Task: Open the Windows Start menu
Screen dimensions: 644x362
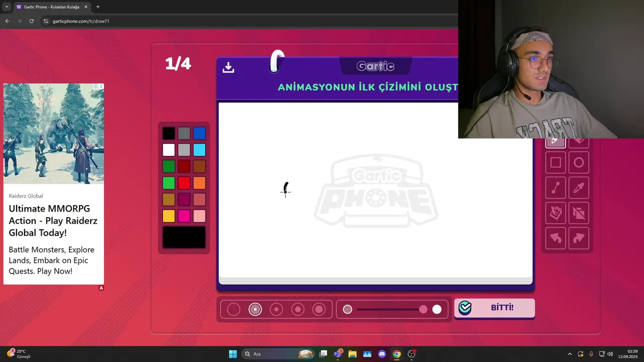Action: (x=233, y=354)
